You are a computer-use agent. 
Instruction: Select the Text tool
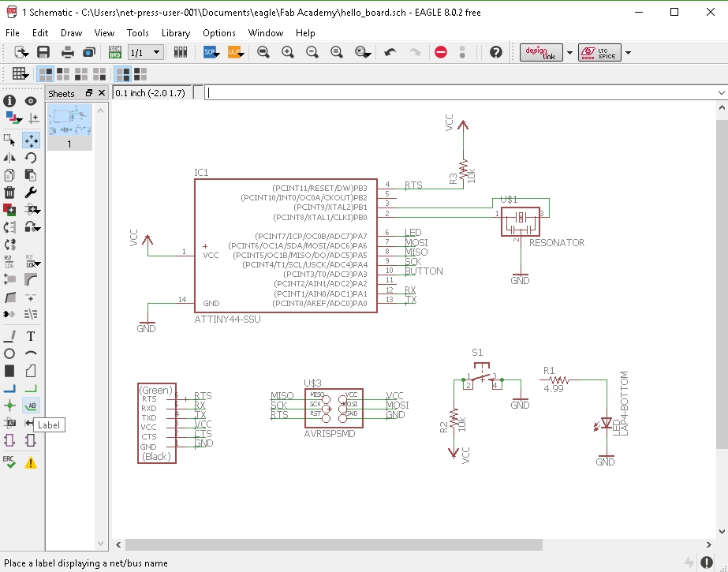point(31,336)
